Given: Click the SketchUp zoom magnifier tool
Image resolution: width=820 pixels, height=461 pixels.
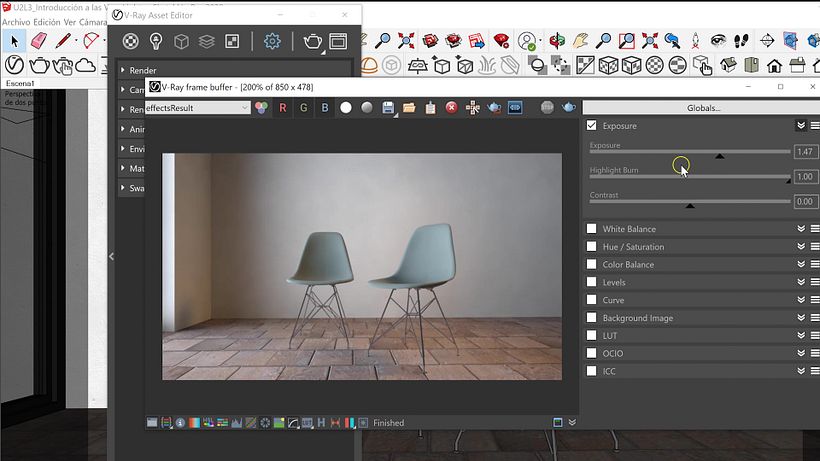Looking at the screenshot, I should [383, 41].
